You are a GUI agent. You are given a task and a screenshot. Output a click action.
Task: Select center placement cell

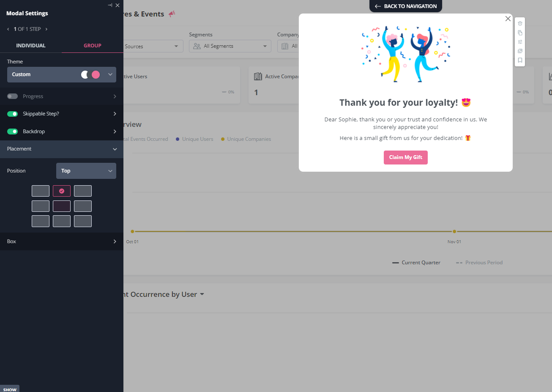(62, 206)
